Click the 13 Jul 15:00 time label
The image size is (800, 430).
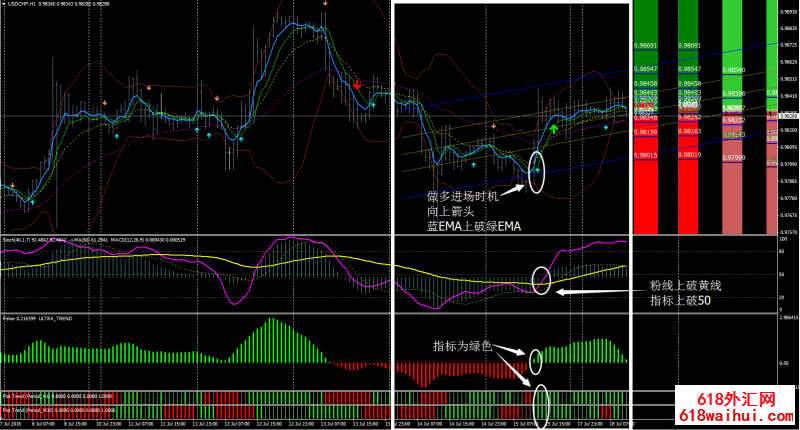point(365,424)
